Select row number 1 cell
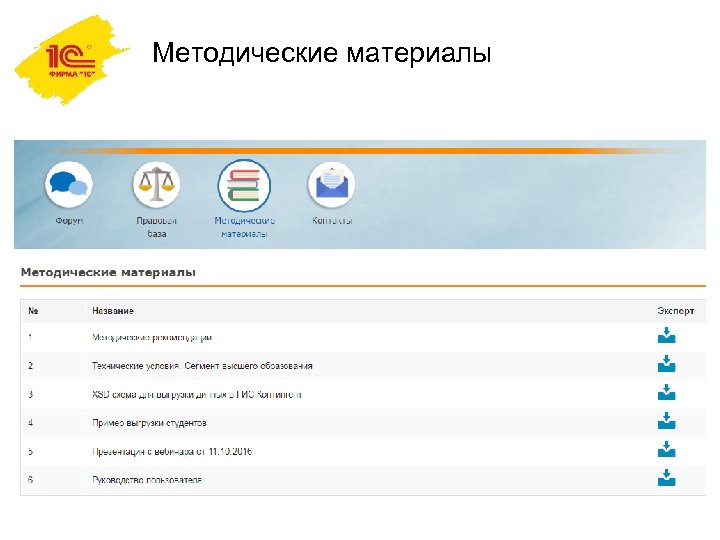 coord(30,338)
